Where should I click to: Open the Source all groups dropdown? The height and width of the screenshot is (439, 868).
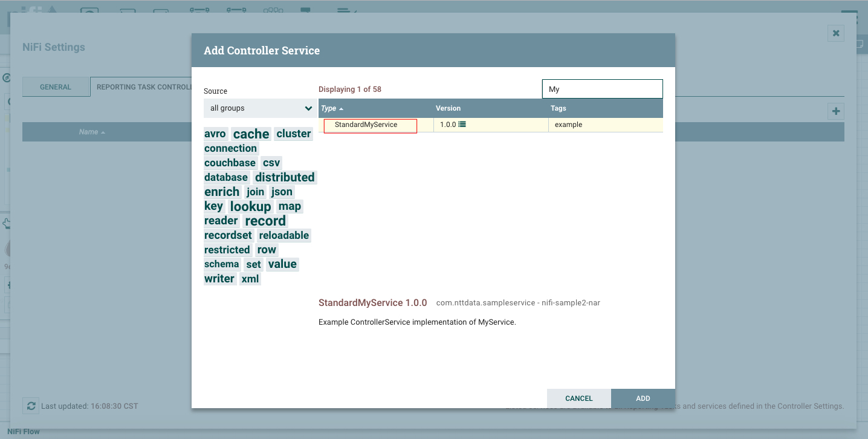point(260,108)
